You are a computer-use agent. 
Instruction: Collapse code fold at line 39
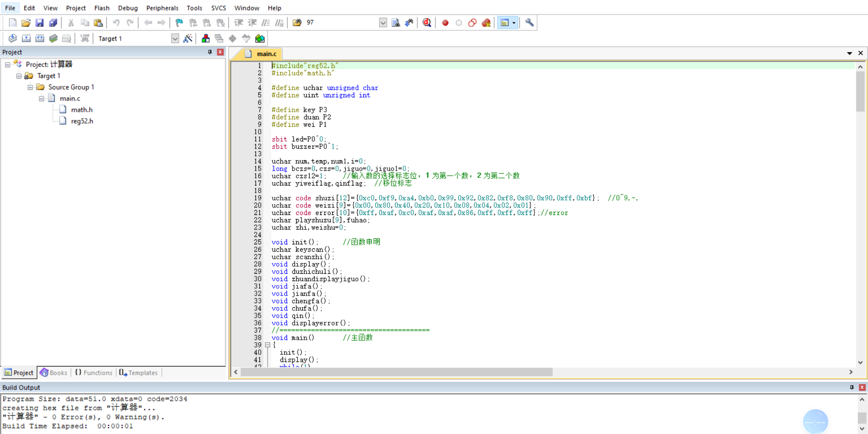tap(268, 345)
